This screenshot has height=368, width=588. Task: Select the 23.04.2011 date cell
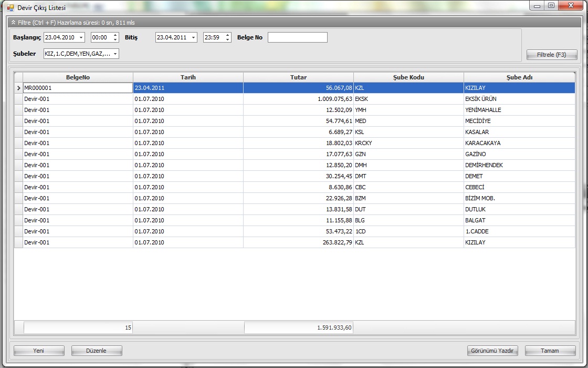pos(188,88)
